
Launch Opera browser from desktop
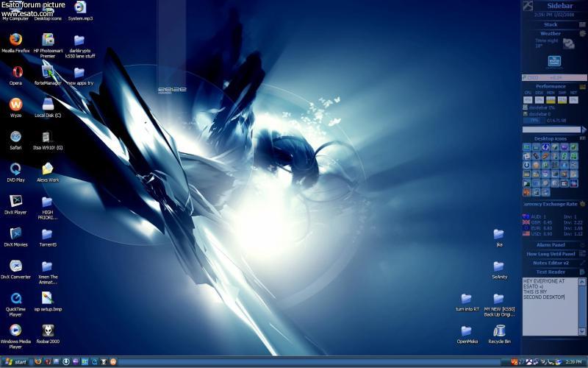[15, 76]
